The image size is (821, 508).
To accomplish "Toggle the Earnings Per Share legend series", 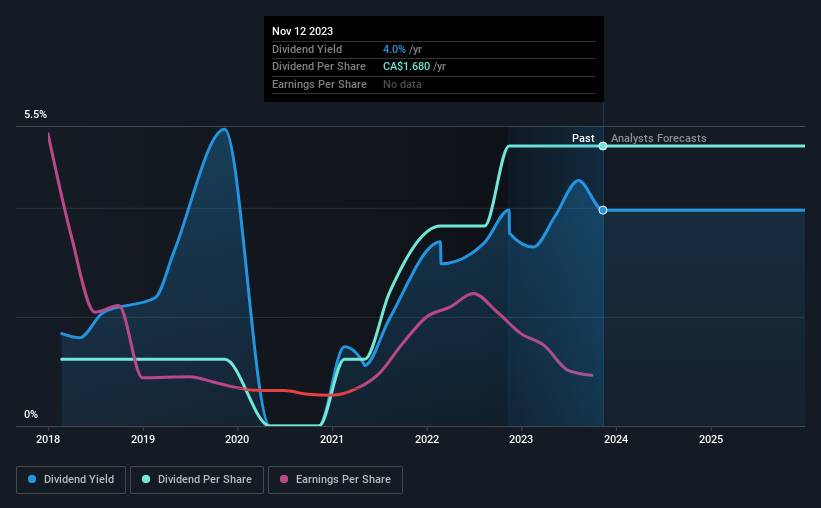I will (335, 480).
